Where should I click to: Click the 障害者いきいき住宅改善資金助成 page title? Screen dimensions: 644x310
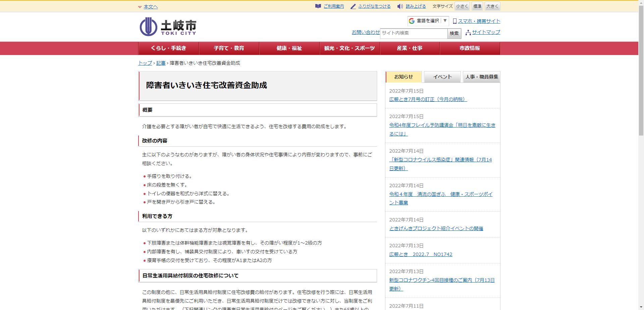(x=206, y=85)
